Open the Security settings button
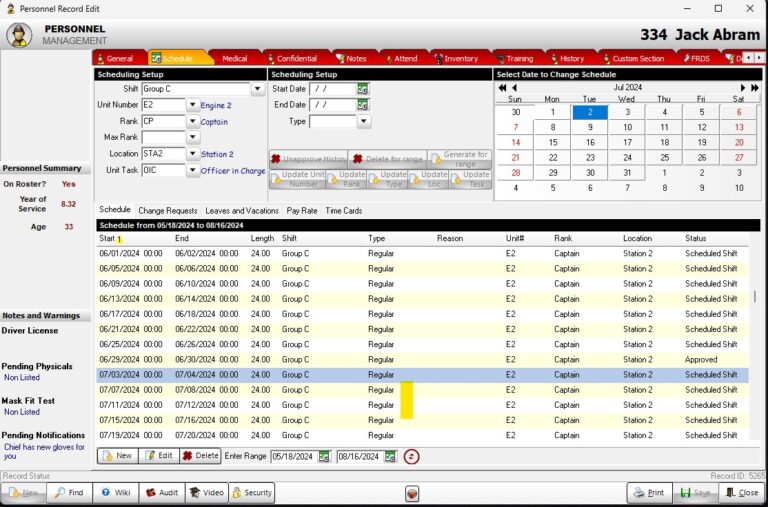Screen dimensions: 768x507 (x=251, y=493)
